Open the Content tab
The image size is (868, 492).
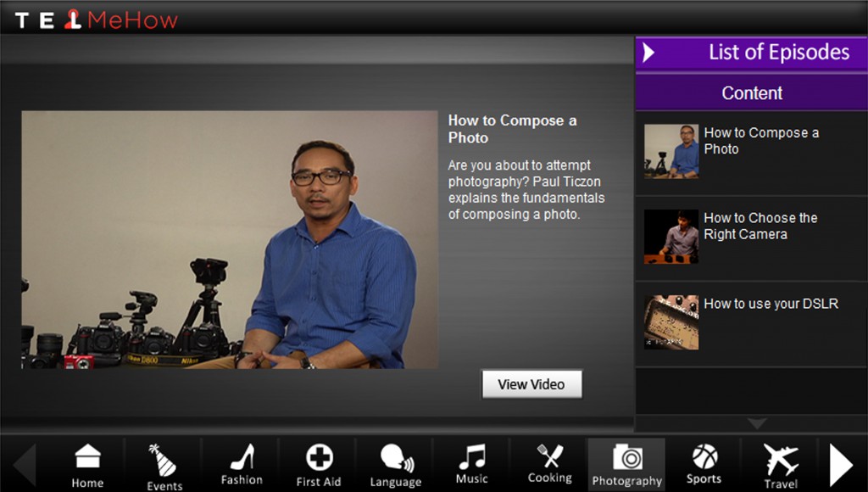click(752, 92)
